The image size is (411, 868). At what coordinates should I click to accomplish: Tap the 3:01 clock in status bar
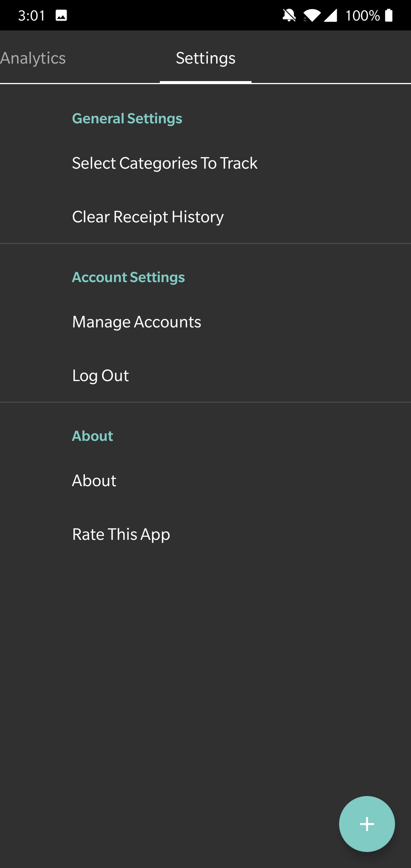(x=32, y=16)
